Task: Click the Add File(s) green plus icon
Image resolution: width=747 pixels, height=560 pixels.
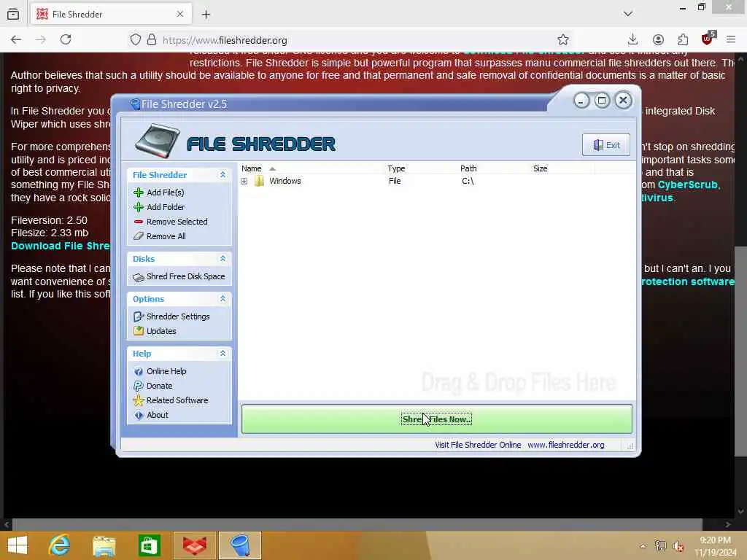Action: pos(139,192)
